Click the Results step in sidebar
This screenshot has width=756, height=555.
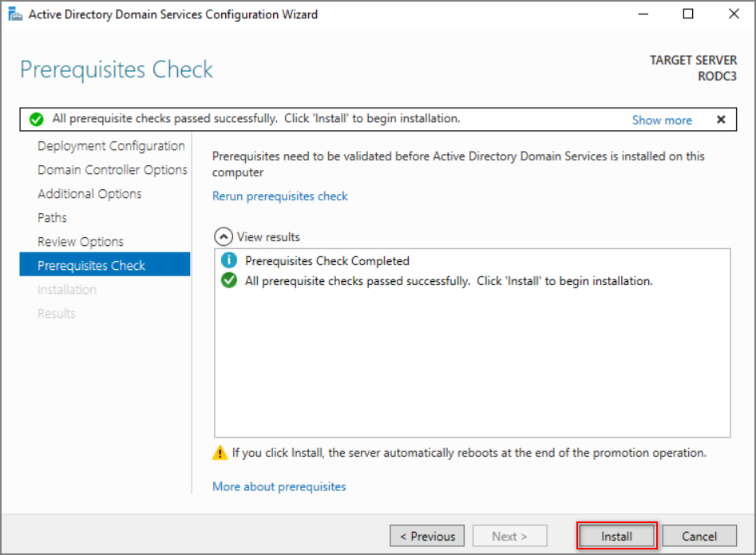(57, 313)
